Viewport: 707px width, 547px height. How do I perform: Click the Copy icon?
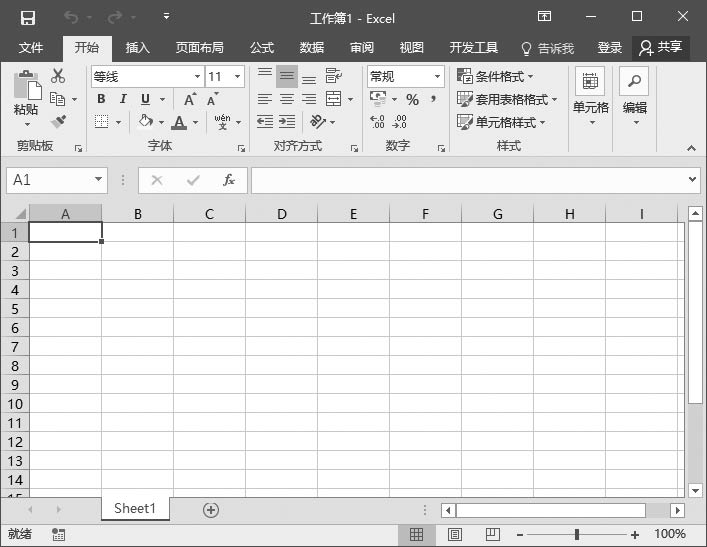coord(57,99)
